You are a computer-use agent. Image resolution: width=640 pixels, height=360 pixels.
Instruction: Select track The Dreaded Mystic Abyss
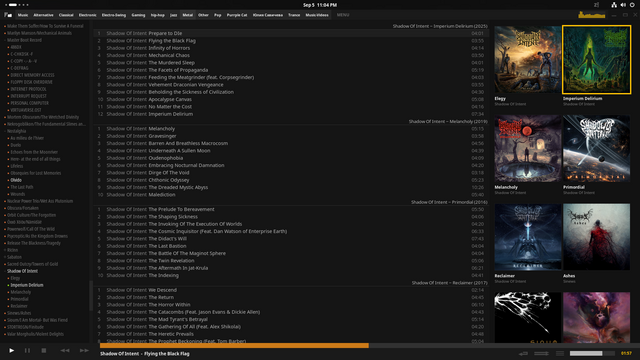[291, 187]
